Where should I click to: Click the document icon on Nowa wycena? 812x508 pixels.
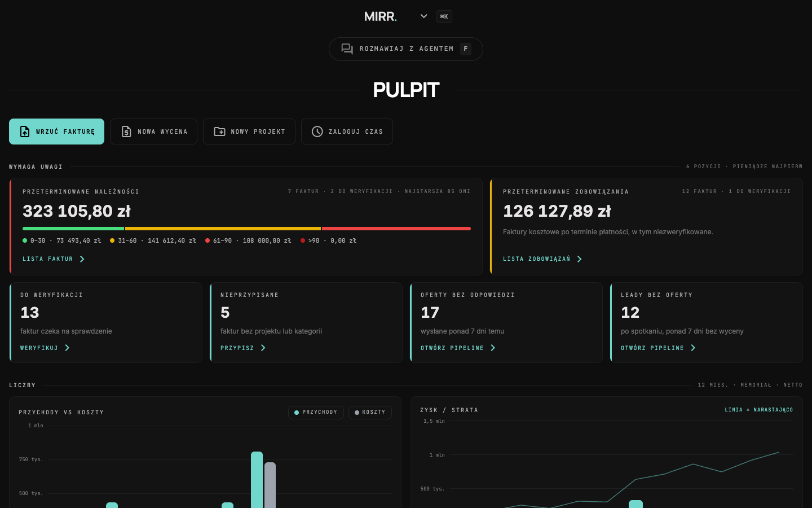pyautogui.click(x=126, y=132)
